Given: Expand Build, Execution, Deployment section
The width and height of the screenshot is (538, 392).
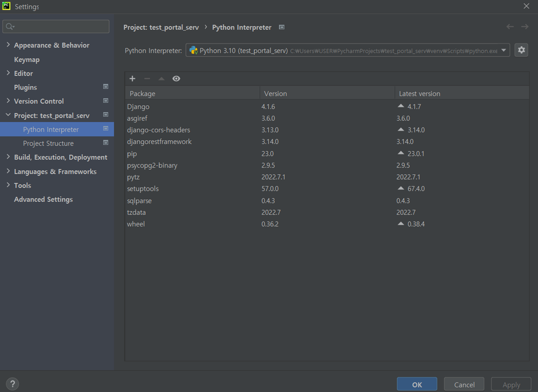Looking at the screenshot, I should (x=8, y=157).
